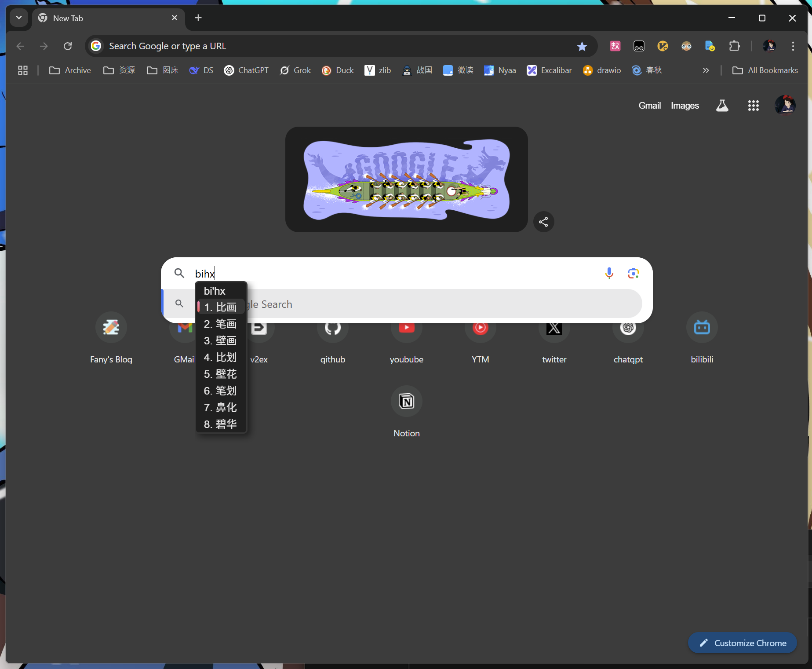812x669 pixels.
Task: Open the Chrome three-dot menu
Action: [793, 46]
